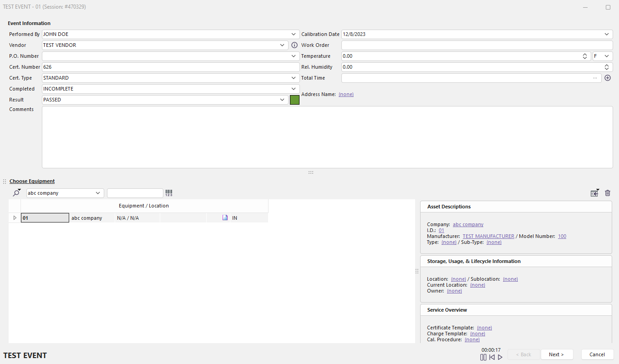Click the trash delete equipment icon
This screenshot has width=619, height=364.
pyautogui.click(x=607, y=193)
